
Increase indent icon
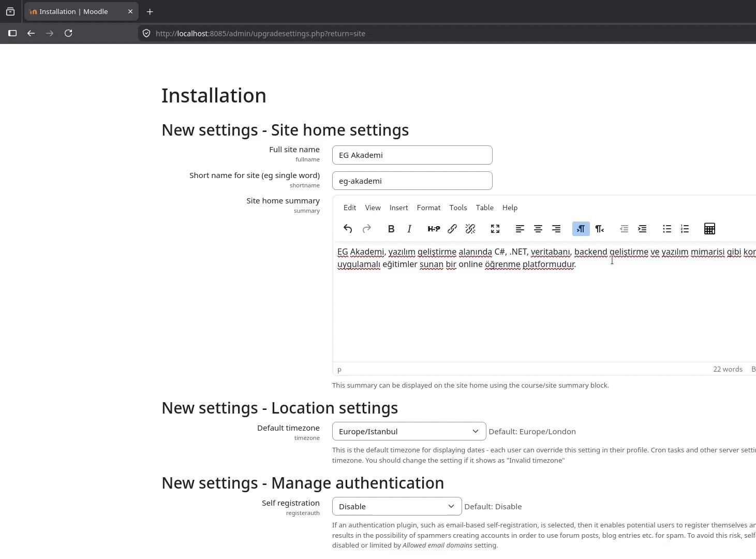[x=642, y=229]
